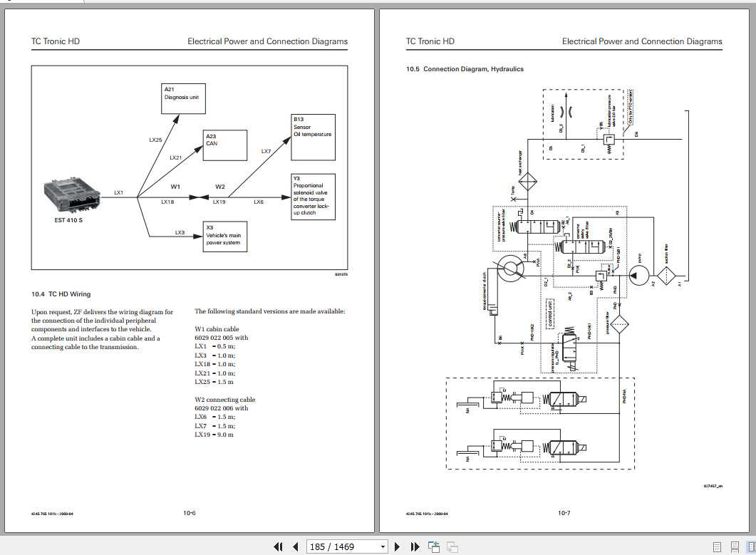Click the right page 'Electrical Power and Connection Diagrams' header

point(642,41)
